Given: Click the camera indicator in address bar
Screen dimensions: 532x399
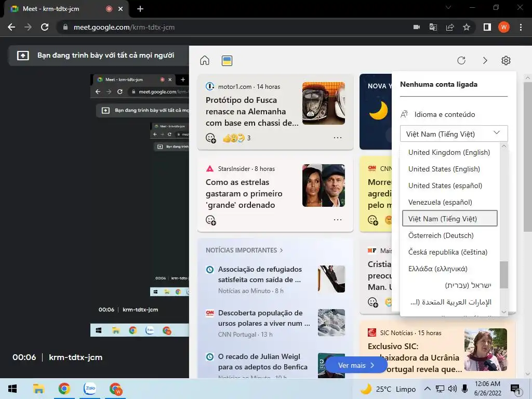Looking at the screenshot, I should [417, 27].
